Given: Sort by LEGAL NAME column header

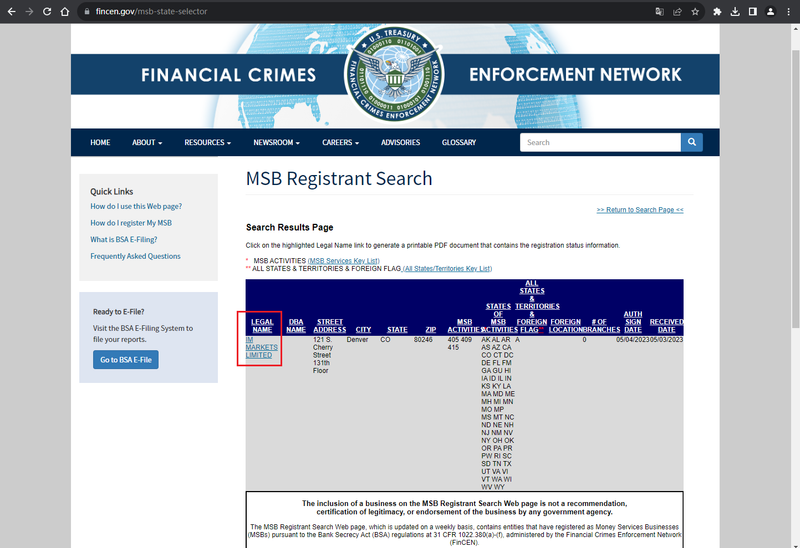Looking at the screenshot, I should [262, 326].
